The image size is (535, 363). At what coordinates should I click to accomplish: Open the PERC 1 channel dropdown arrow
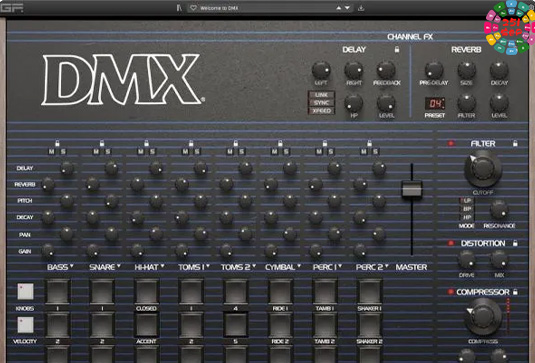click(x=340, y=266)
